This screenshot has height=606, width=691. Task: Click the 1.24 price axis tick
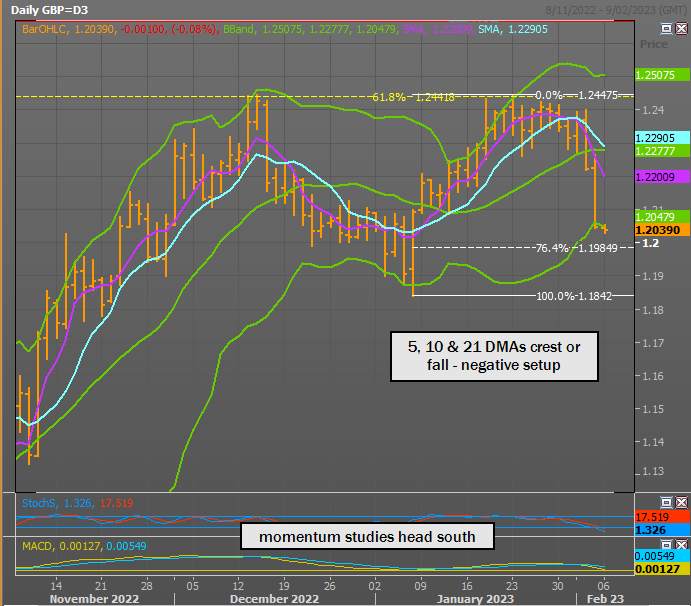653,110
